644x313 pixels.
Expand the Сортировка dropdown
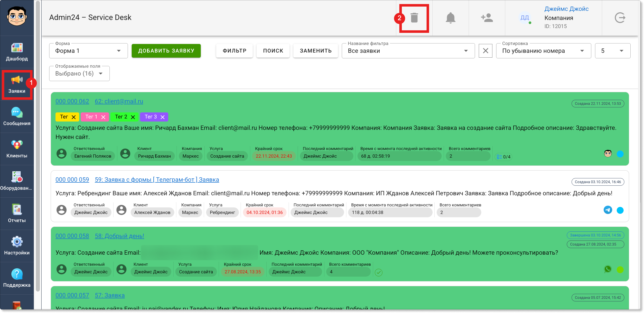tap(543, 51)
